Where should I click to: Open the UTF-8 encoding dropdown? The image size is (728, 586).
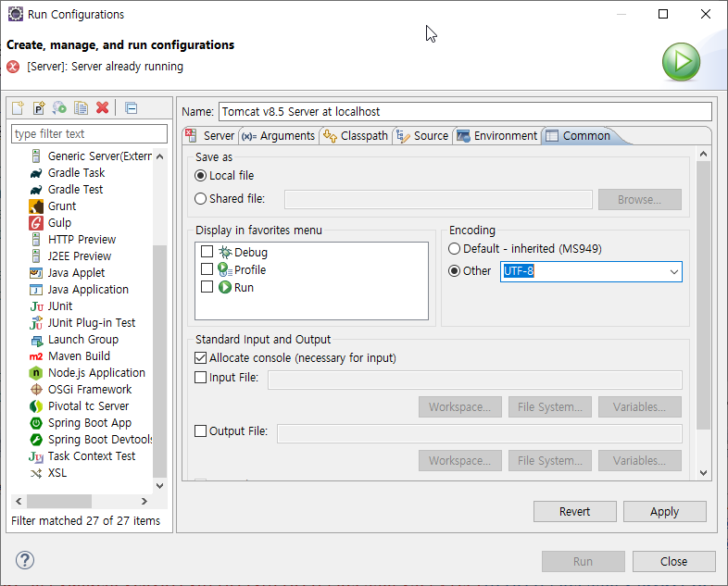673,272
